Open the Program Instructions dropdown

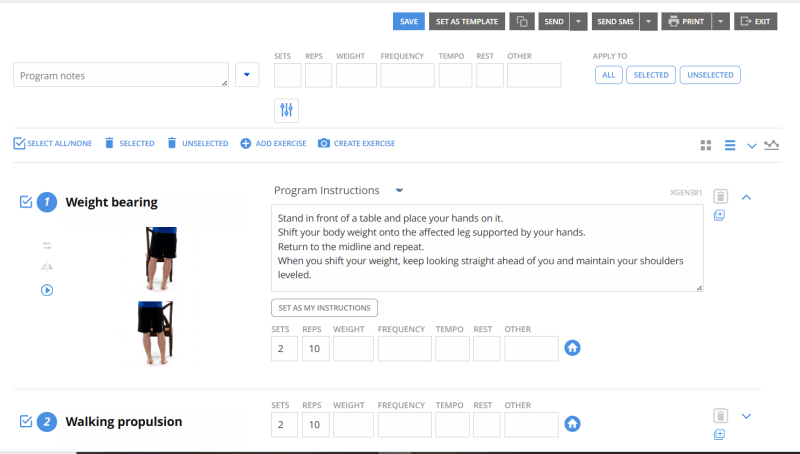[399, 190]
